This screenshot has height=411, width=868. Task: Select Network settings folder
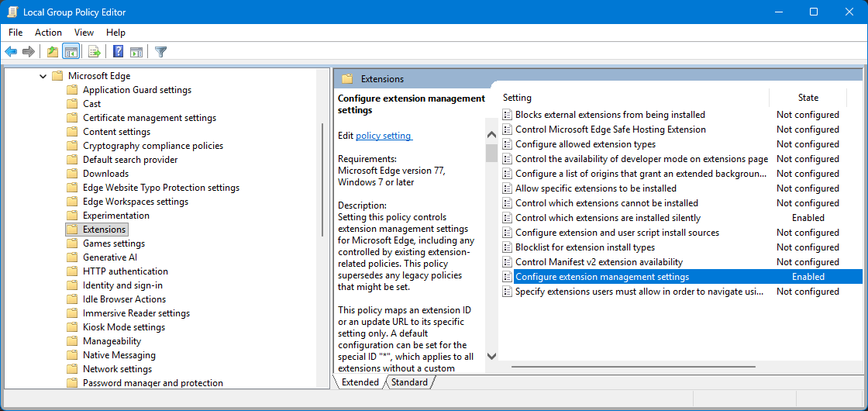click(117, 369)
